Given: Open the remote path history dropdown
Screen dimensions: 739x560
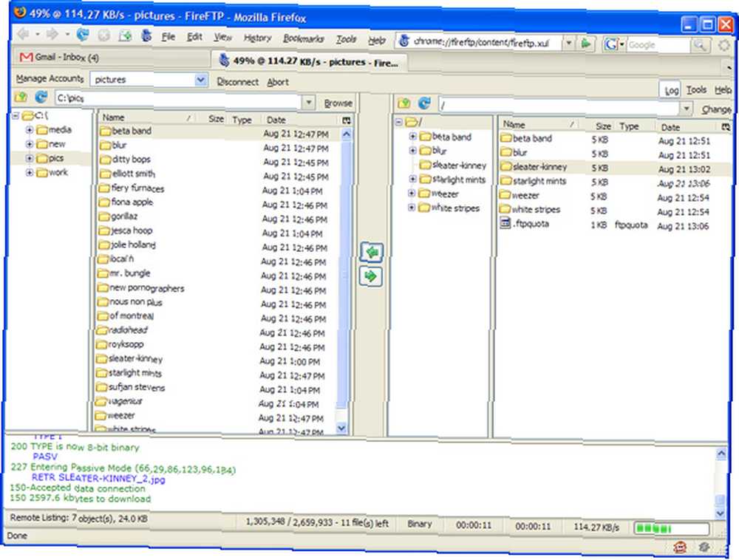Looking at the screenshot, I should click(687, 109).
